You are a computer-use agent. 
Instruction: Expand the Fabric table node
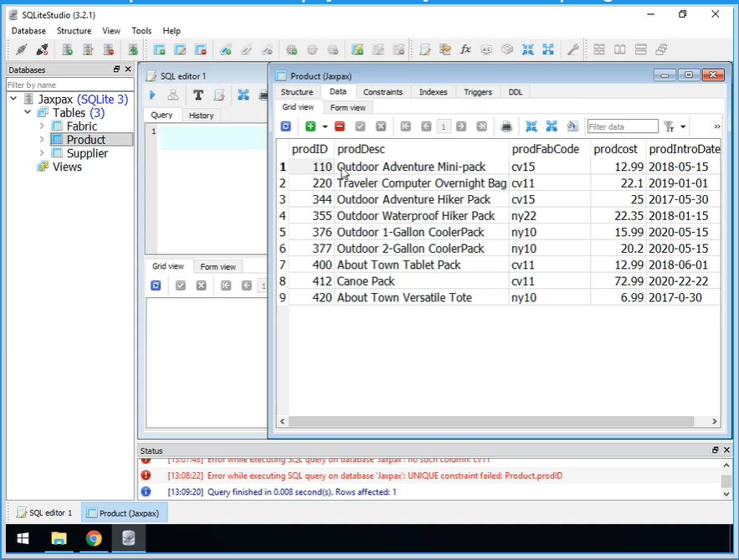click(42, 126)
